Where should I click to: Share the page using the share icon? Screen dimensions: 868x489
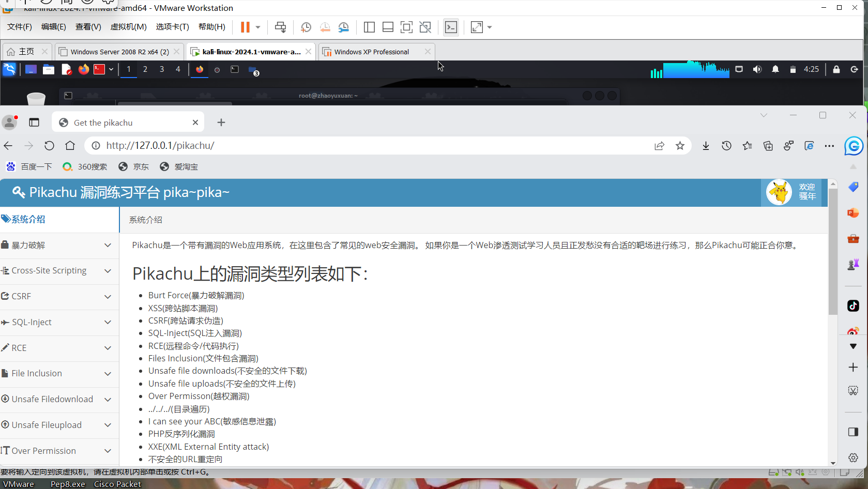tap(659, 146)
